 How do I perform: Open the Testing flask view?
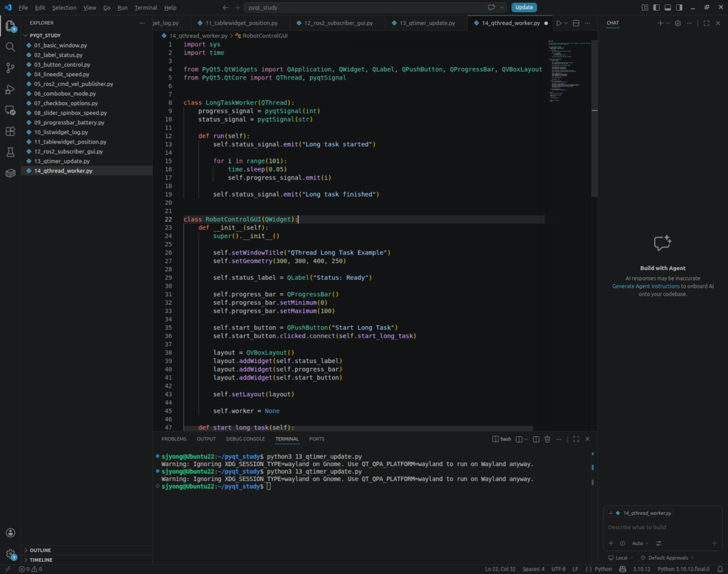tap(10, 152)
